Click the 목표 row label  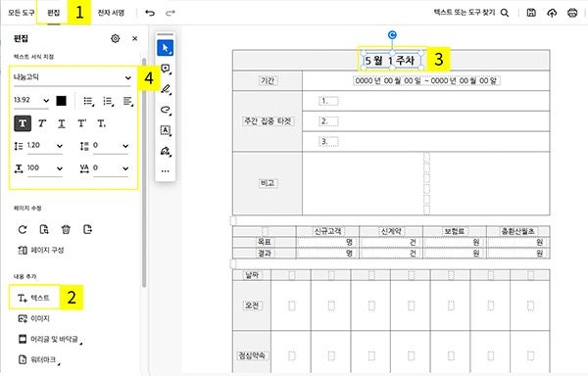pyautogui.click(x=265, y=242)
